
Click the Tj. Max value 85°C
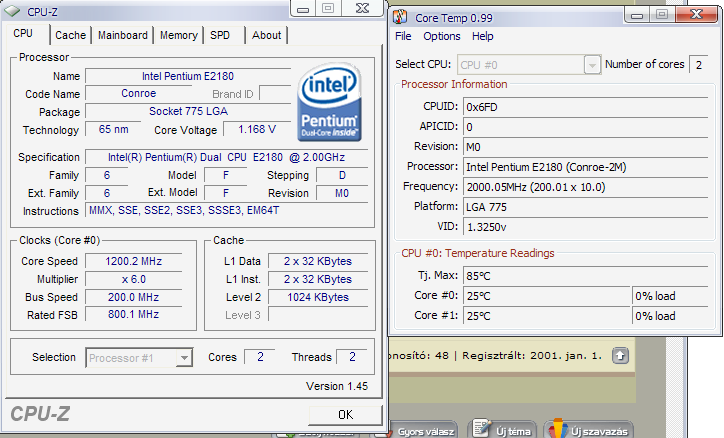(x=585, y=276)
